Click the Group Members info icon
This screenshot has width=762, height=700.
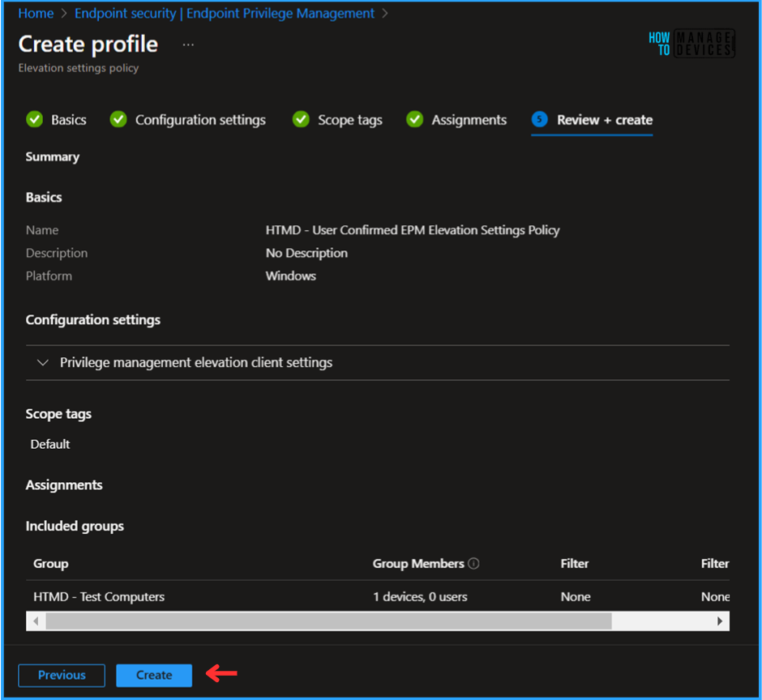473,563
